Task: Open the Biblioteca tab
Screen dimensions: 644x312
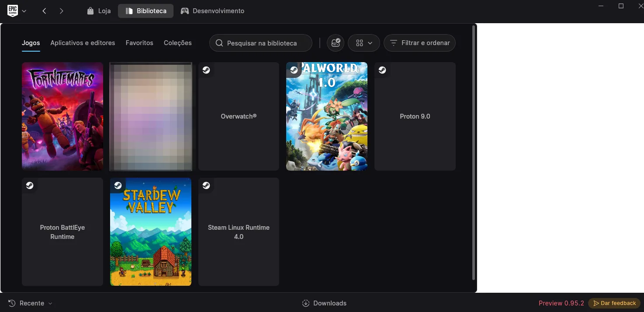Action: pyautogui.click(x=146, y=11)
